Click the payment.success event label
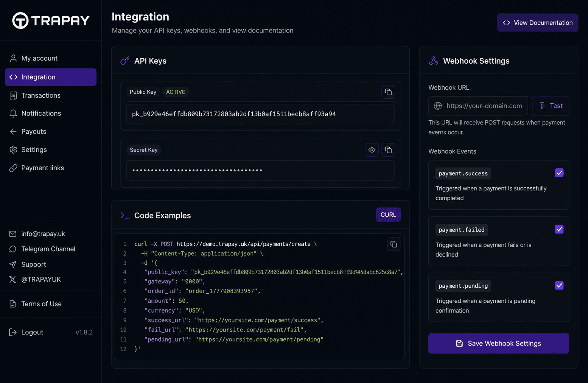588x383 pixels. pos(463,173)
